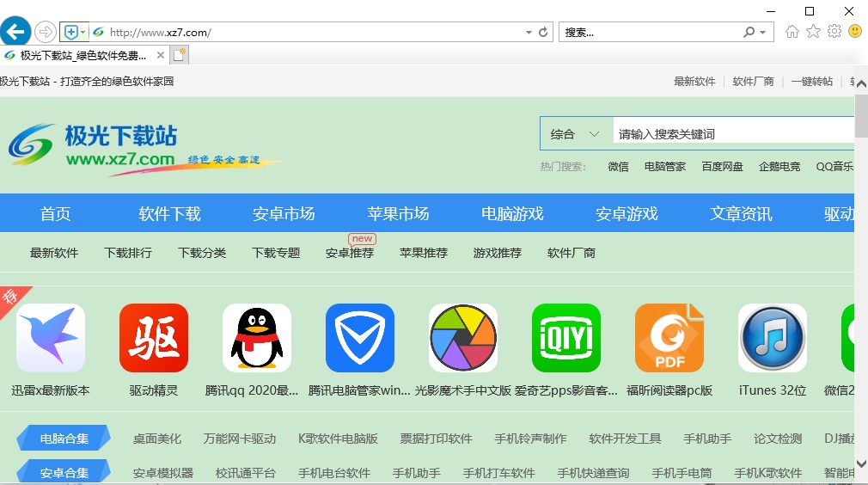Open a new tab with the blank tab button

pos(180,55)
